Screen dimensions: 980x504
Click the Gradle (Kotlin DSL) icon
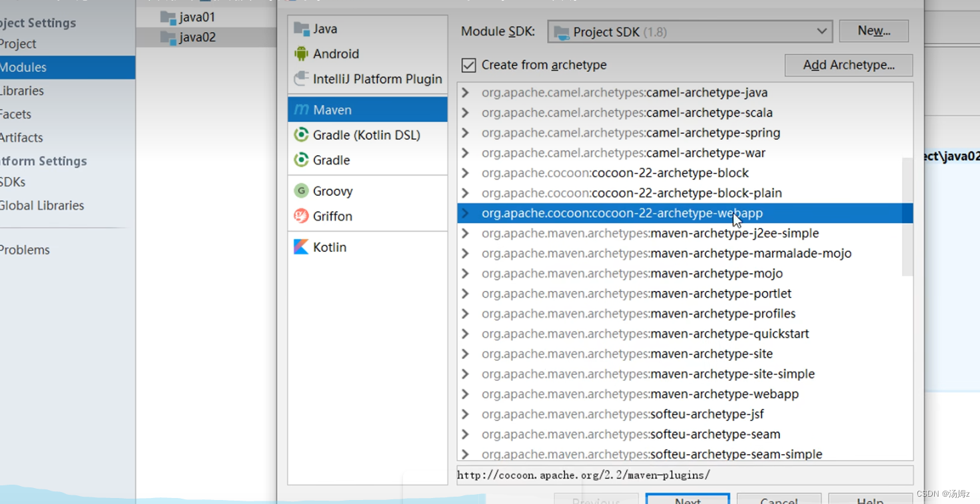pyautogui.click(x=301, y=134)
